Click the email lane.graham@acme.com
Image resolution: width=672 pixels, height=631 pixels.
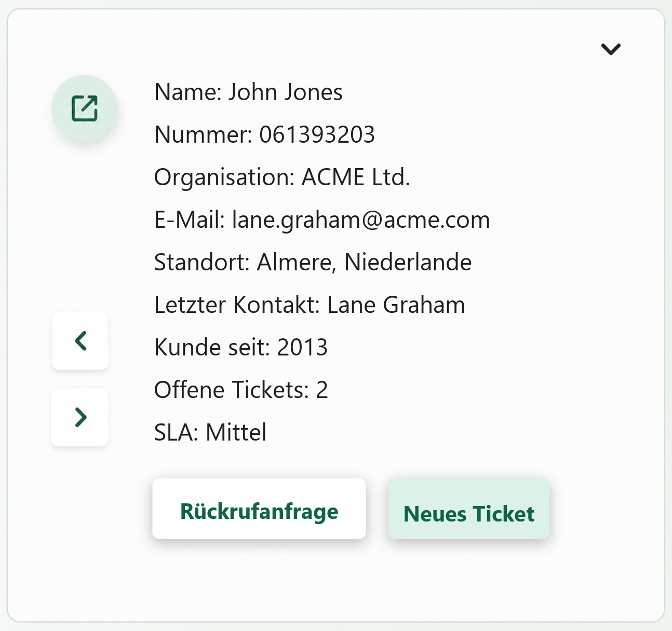point(361,220)
